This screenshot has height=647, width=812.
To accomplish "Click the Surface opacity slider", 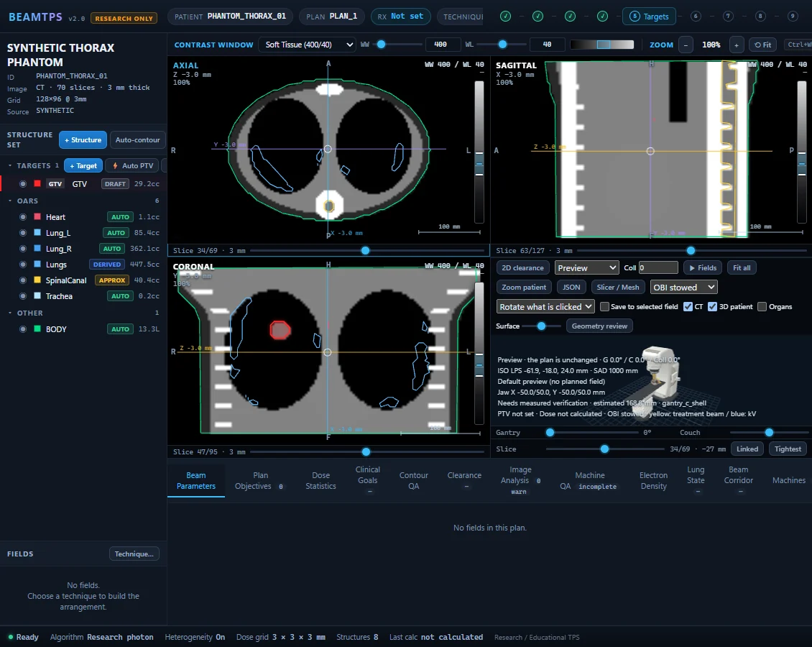I will [542, 326].
